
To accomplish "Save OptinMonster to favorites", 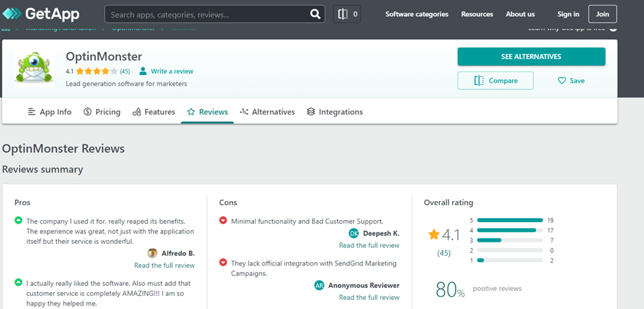I will pos(571,81).
